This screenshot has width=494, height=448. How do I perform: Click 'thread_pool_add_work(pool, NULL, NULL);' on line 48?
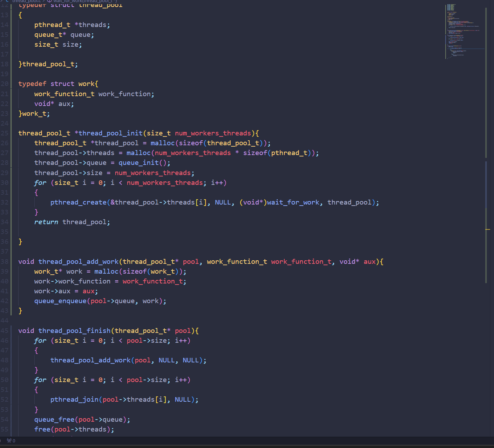[x=128, y=360]
